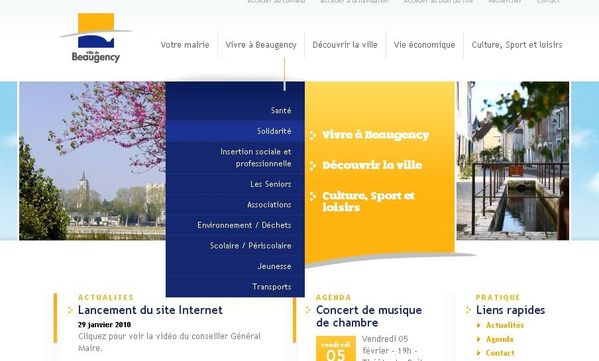Open the Vivre à Beaugency top menu

261,45
